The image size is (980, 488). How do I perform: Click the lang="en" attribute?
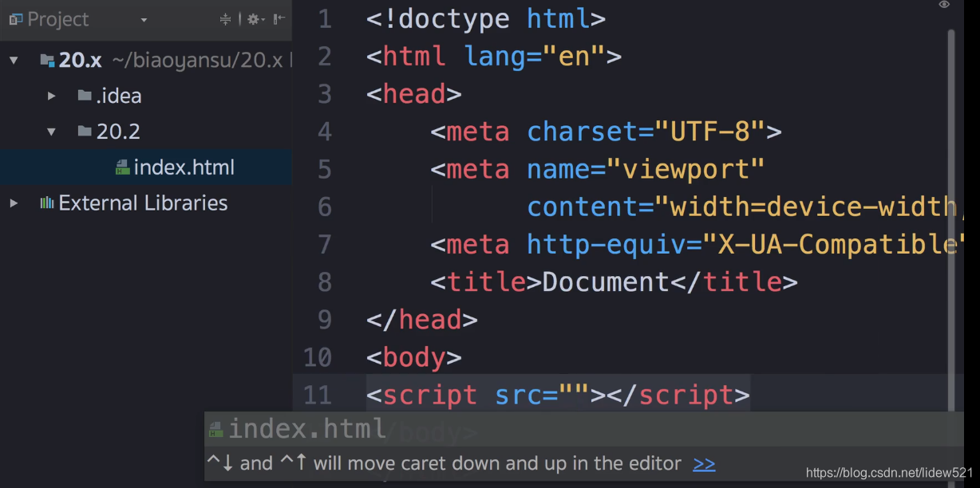pos(535,57)
